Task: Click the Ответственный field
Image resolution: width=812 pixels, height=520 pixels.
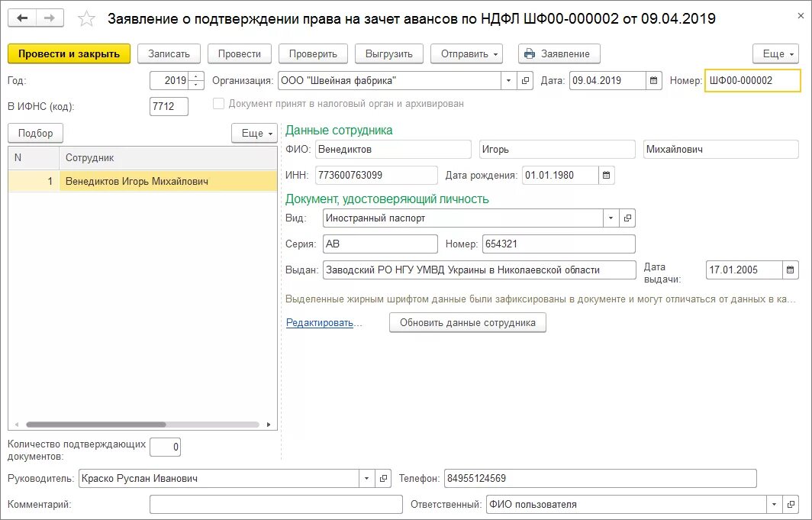Action: 627,505
